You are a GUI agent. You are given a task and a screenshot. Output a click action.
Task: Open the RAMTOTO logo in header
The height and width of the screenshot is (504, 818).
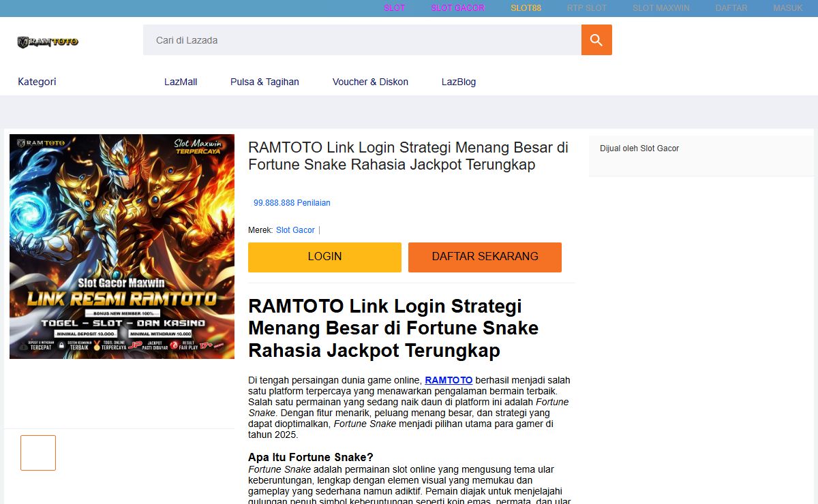point(48,42)
